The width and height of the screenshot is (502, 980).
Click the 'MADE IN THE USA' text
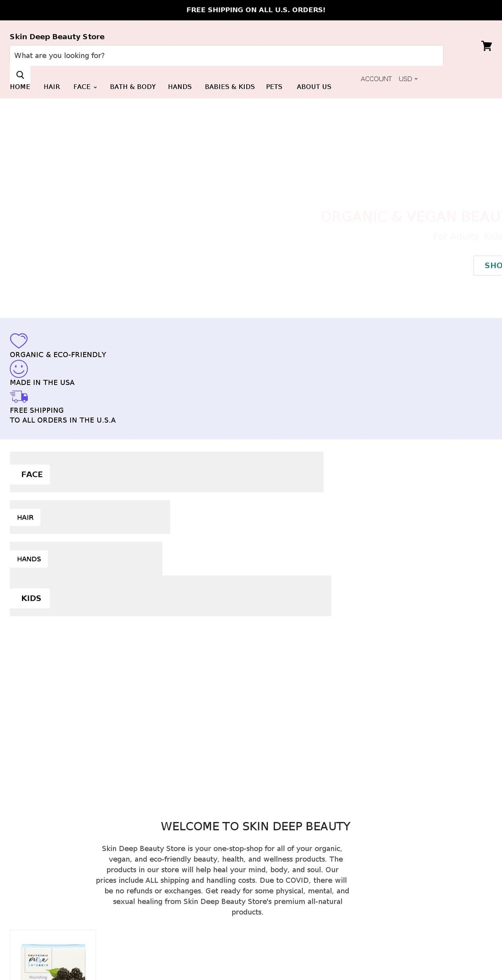pyautogui.click(x=42, y=383)
